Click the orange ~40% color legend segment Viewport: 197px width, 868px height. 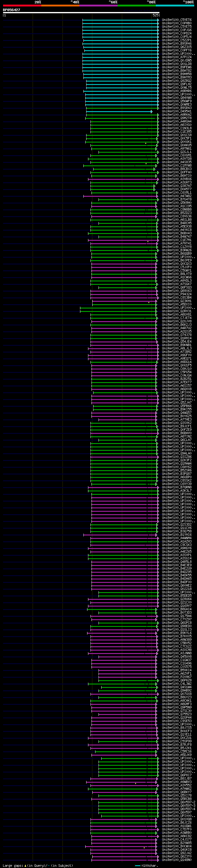point(60,6)
